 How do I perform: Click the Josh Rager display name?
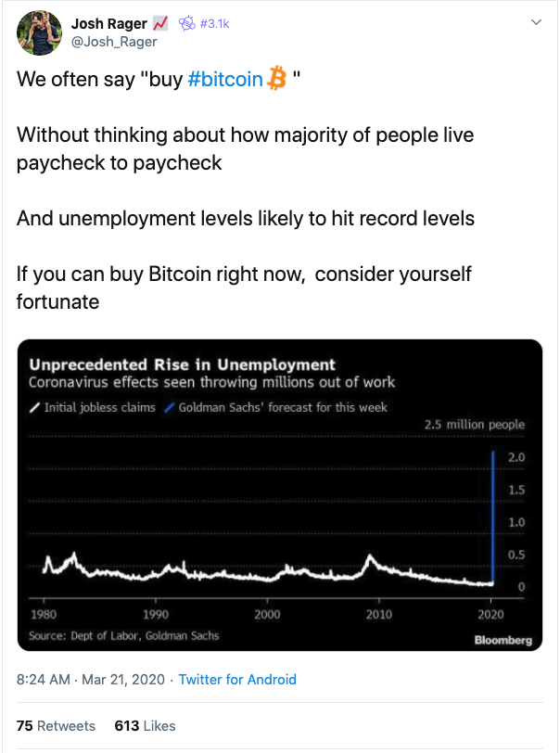point(109,23)
